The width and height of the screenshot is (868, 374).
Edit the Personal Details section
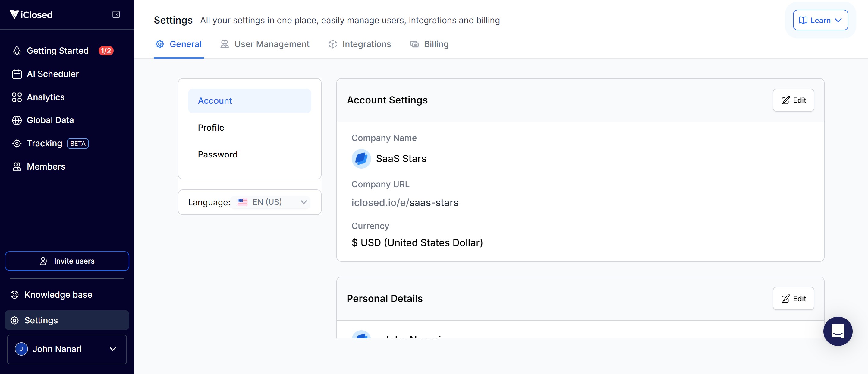793,299
